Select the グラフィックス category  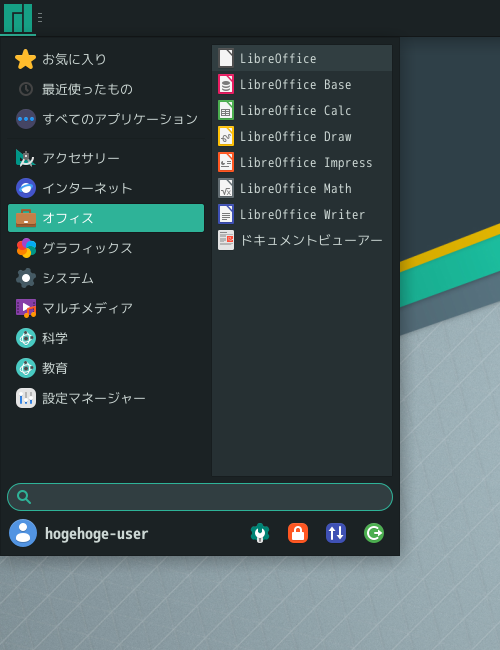pos(106,248)
